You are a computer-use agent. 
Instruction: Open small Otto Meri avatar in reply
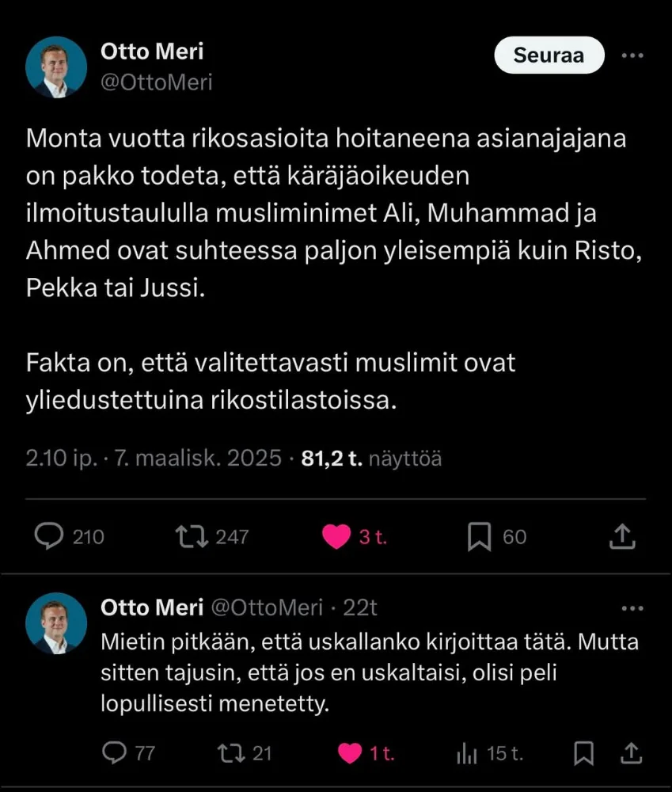(x=56, y=623)
